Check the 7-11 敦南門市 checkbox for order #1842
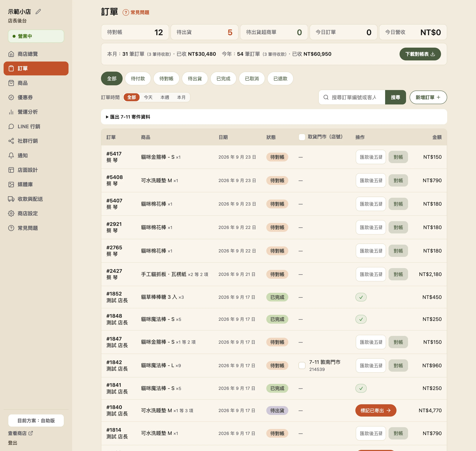Viewport: 476px width, 451px height. 302,365
